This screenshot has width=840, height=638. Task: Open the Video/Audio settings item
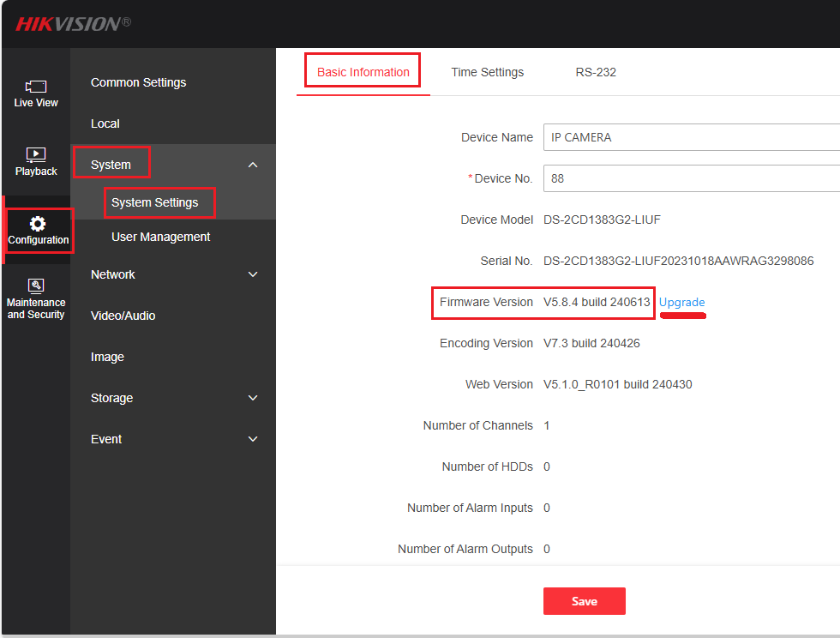pos(123,316)
